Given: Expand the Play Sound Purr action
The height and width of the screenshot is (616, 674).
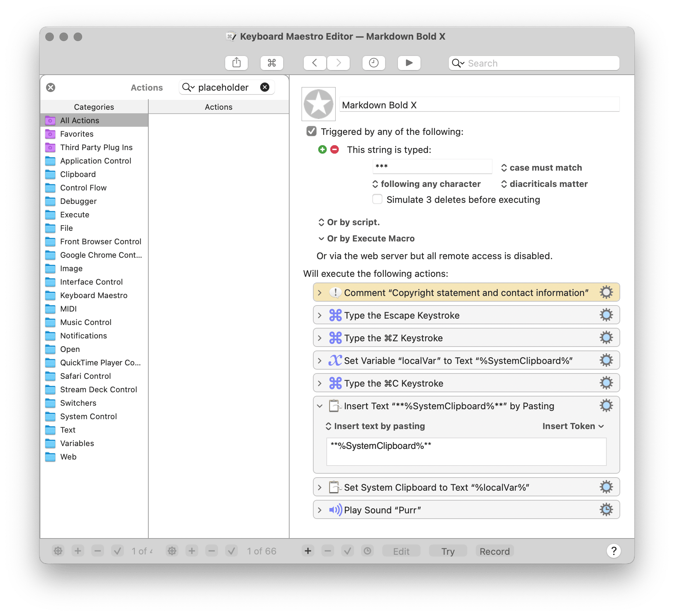Looking at the screenshot, I should 320,510.
